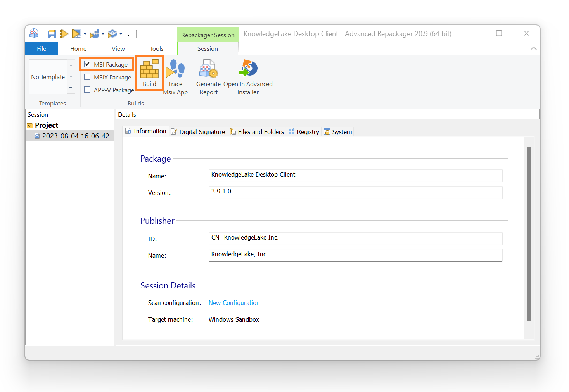Image resolution: width=569 pixels, height=392 pixels.
Task: Switch to the Tools ribbon tab
Action: [x=157, y=48]
